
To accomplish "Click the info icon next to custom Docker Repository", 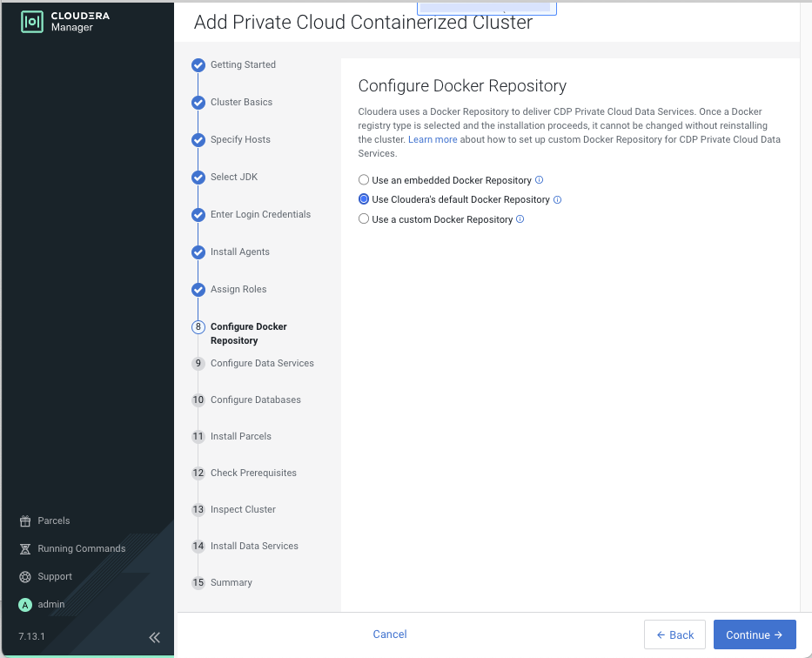I will (520, 219).
